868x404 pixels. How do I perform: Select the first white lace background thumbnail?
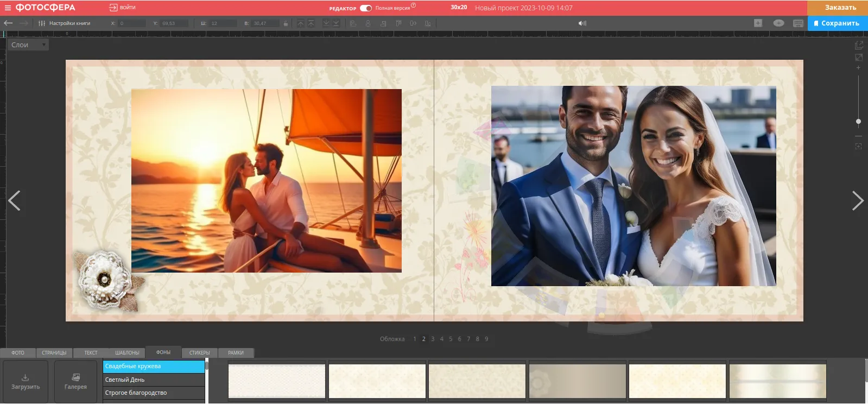click(x=276, y=381)
